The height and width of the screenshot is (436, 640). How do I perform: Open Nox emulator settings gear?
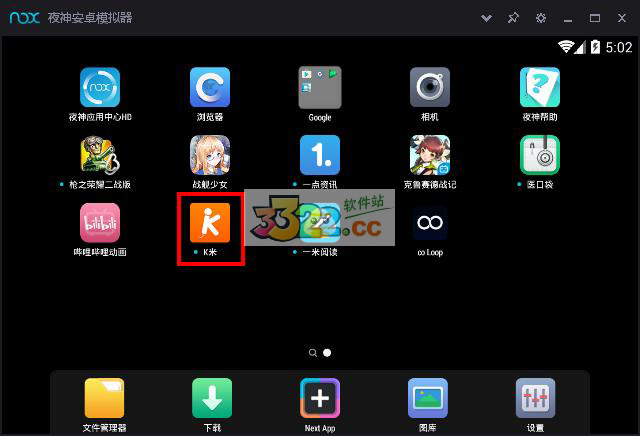pos(541,18)
